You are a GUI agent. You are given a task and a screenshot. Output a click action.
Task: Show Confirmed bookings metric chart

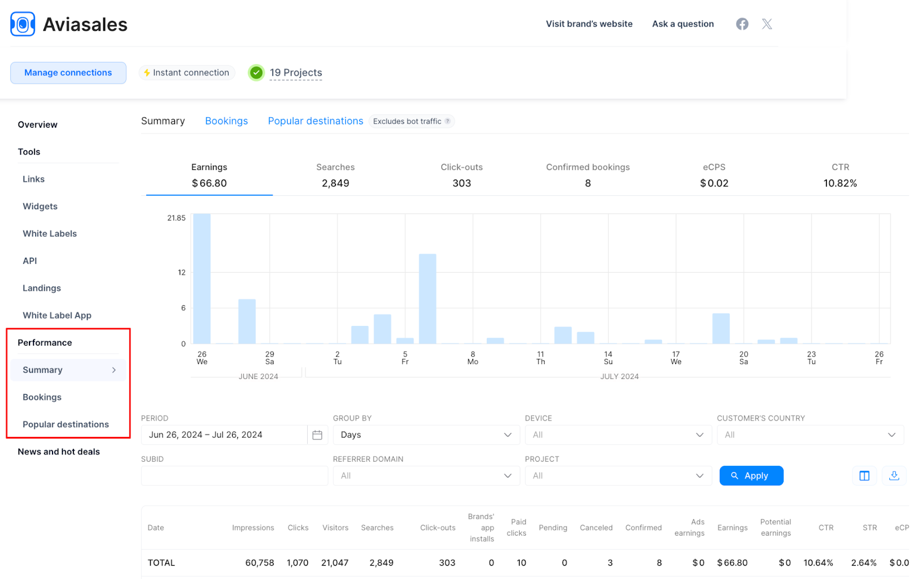(588, 175)
